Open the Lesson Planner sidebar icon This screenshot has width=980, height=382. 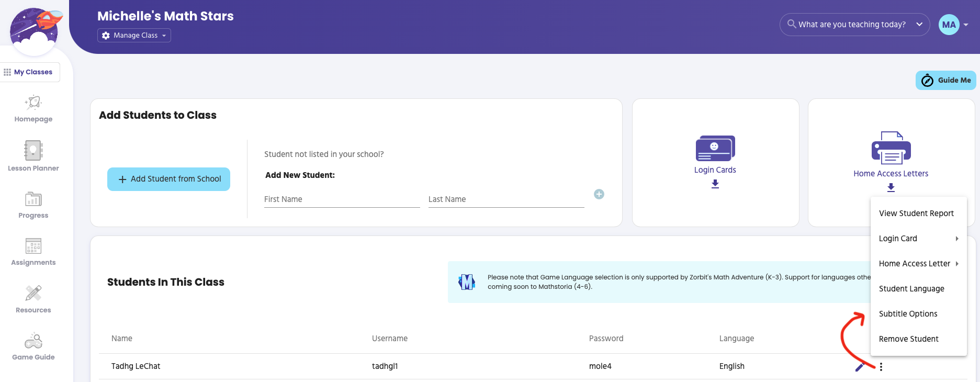(33, 151)
